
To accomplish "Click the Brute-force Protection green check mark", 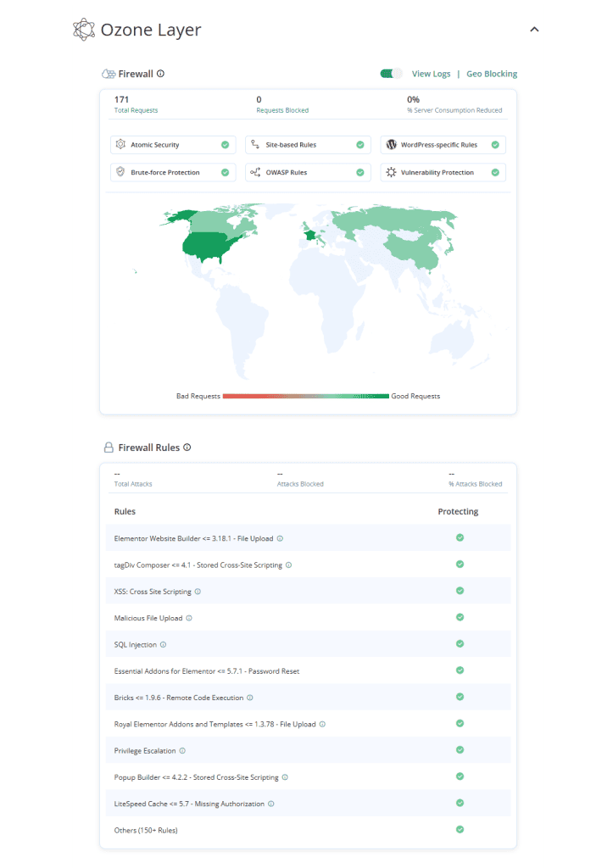I will click(225, 172).
